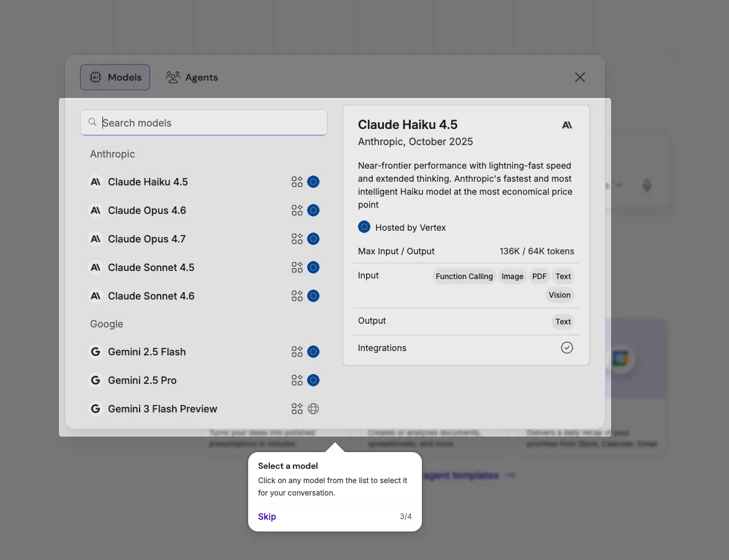
Task: Click the Integrations checkmark toggle
Action: tap(566, 347)
